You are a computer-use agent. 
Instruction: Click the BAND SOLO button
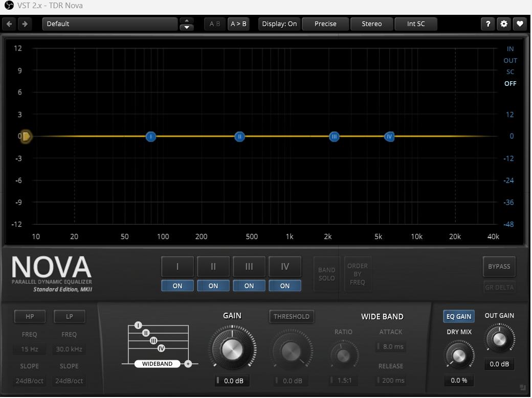click(x=327, y=274)
